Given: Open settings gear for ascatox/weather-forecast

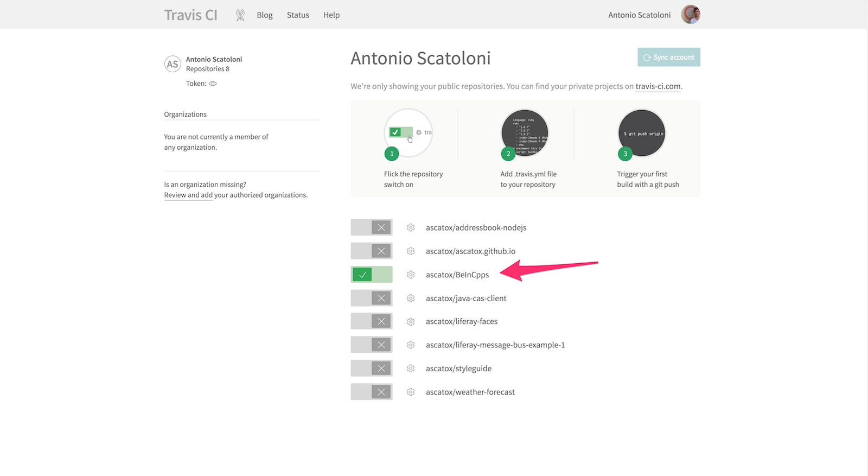Looking at the screenshot, I should click(411, 392).
